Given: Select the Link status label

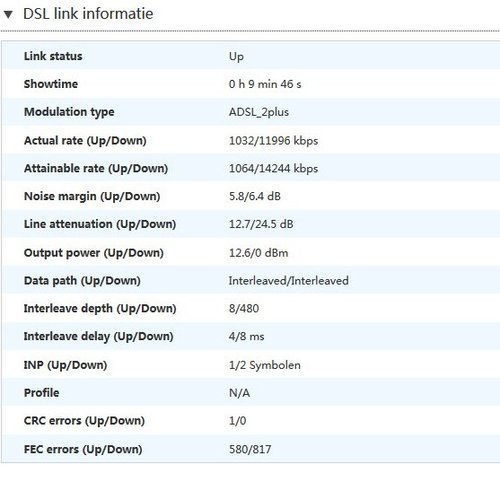Looking at the screenshot, I should (53, 56).
